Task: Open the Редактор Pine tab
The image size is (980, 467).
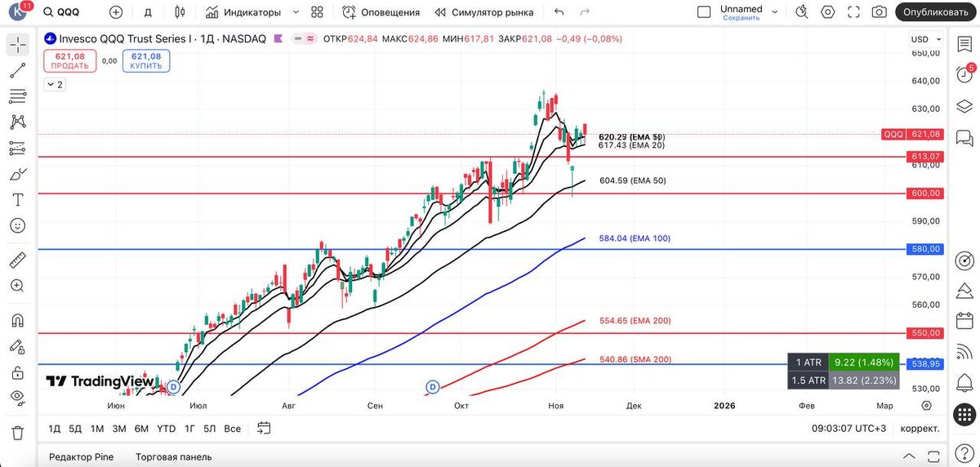Action: coord(82,457)
